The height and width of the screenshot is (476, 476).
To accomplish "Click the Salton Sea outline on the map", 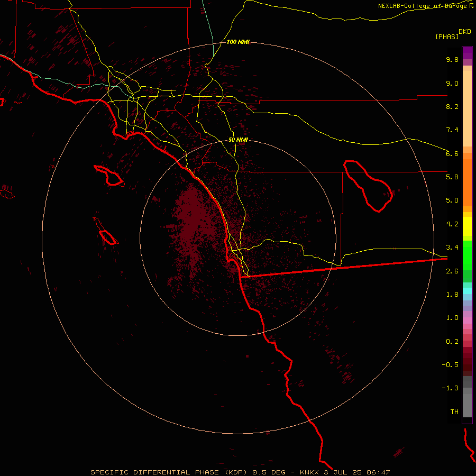I will click(x=368, y=186).
